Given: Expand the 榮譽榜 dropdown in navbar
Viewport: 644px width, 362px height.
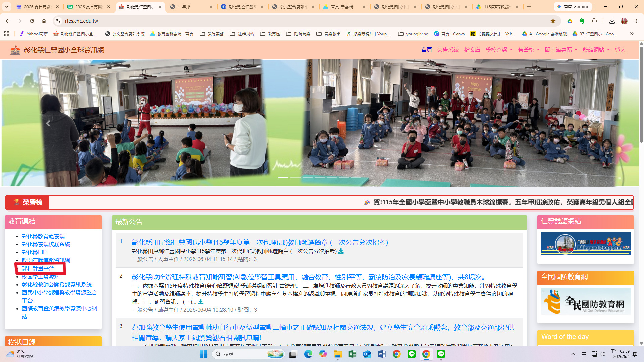Looking at the screenshot, I should (x=529, y=50).
